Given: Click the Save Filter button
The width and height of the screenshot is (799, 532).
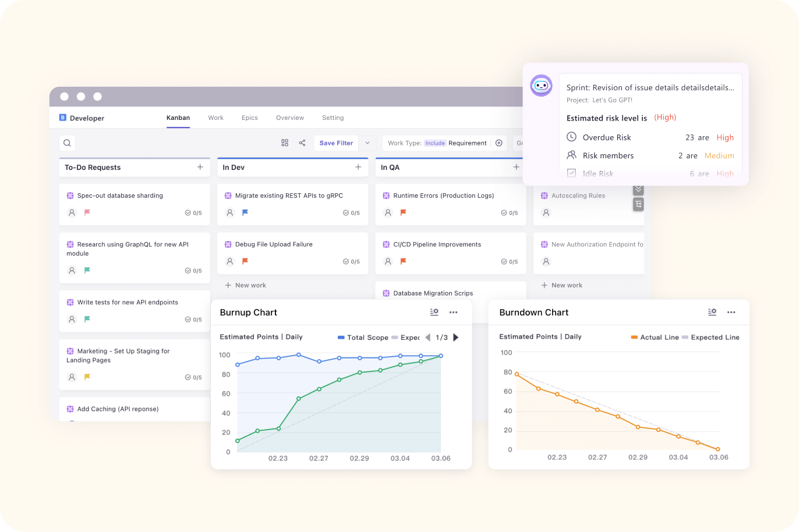Looking at the screenshot, I should point(336,143).
